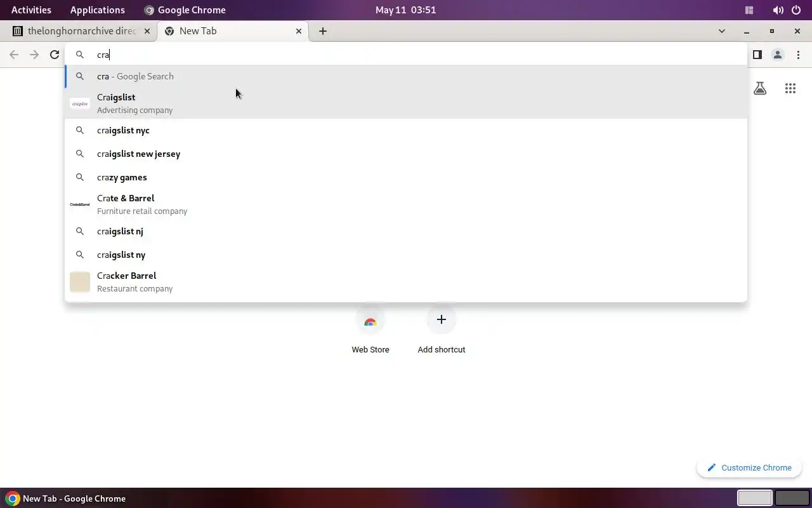This screenshot has width=812, height=508.
Task: Choose the 'craigslist nyc' suggestion
Action: click(406, 130)
